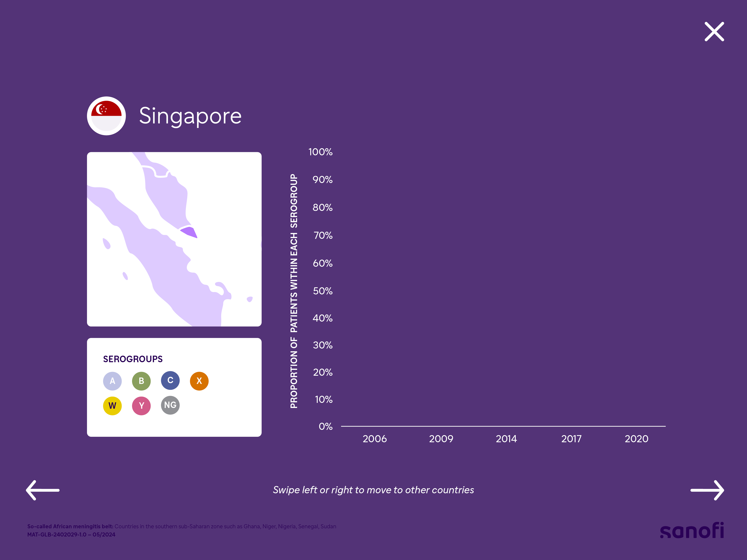The height and width of the screenshot is (560, 747).
Task: Click year 2006 on chart axis
Action: coord(375,438)
